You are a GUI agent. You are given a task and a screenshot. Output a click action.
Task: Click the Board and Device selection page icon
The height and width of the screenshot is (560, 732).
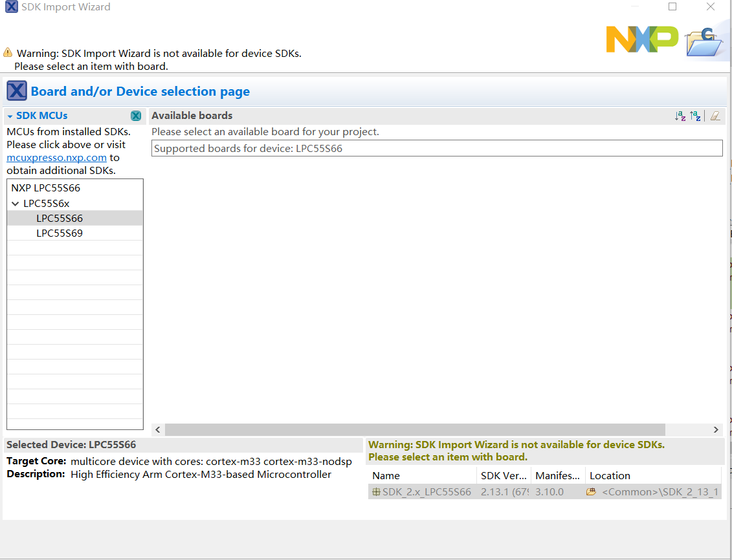pyautogui.click(x=16, y=91)
